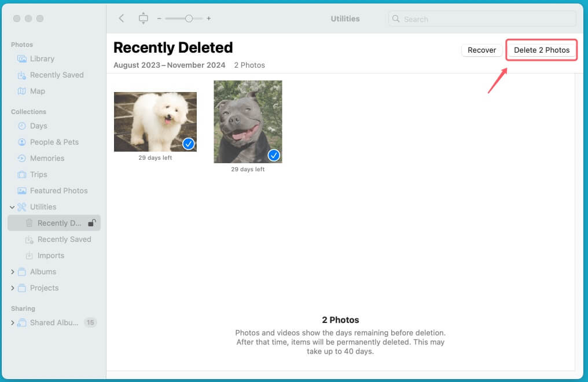The width and height of the screenshot is (588, 382).
Task: Click the back chevron in the toolbar
Action: 122,18
